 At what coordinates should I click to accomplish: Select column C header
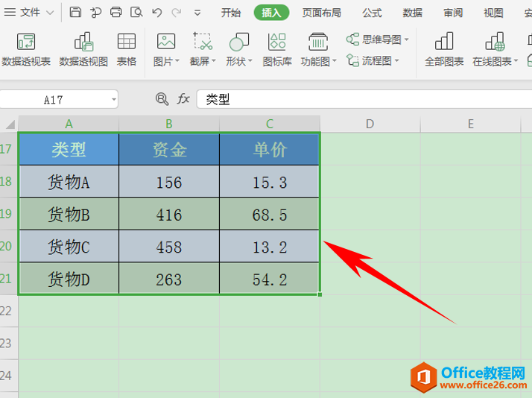(270, 124)
